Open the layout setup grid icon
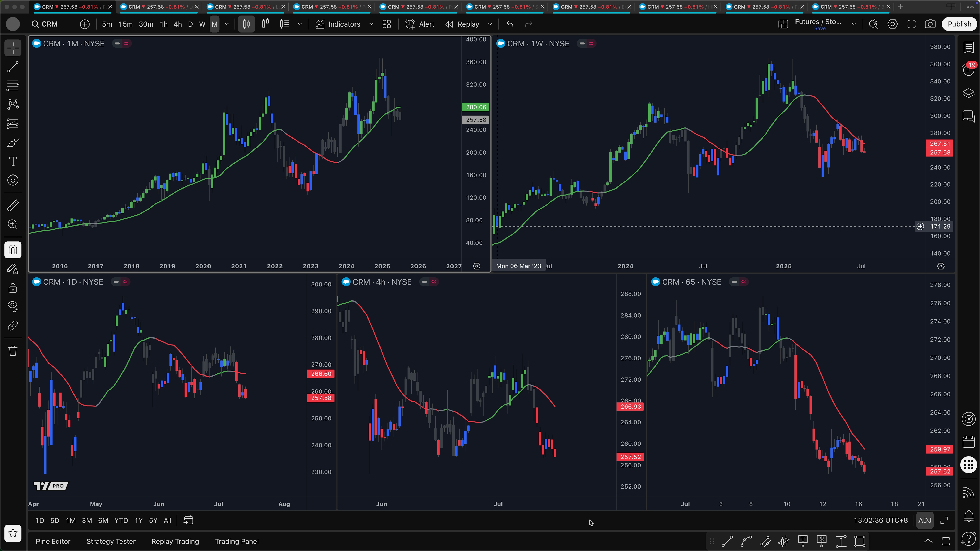The height and width of the screenshot is (551, 980). (783, 24)
